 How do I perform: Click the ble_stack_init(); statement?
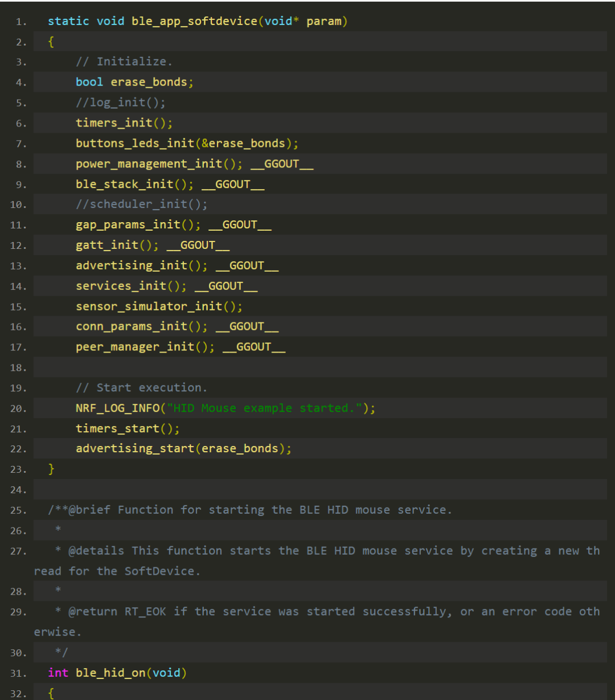pyautogui.click(x=135, y=184)
